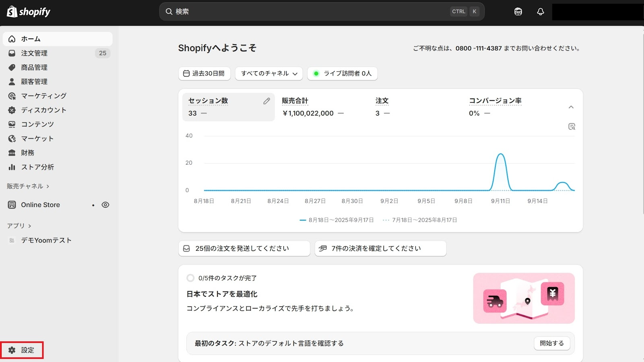Expand the 販売チャネル section
The width and height of the screenshot is (644, 362).
(x=28, y=186)
